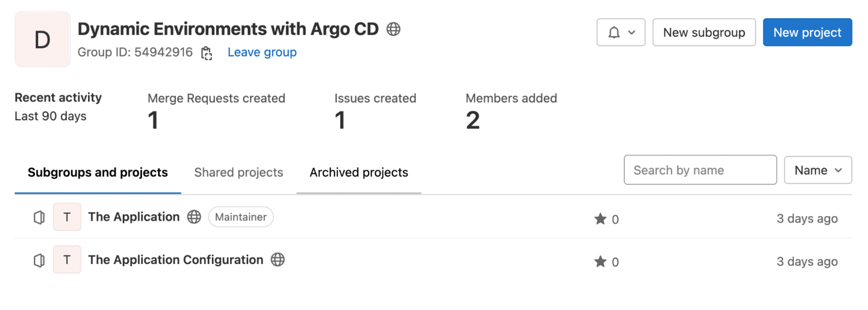Expand the Name sort dropdown
Screen dimensions: 868x310
(x=818, y=170)
